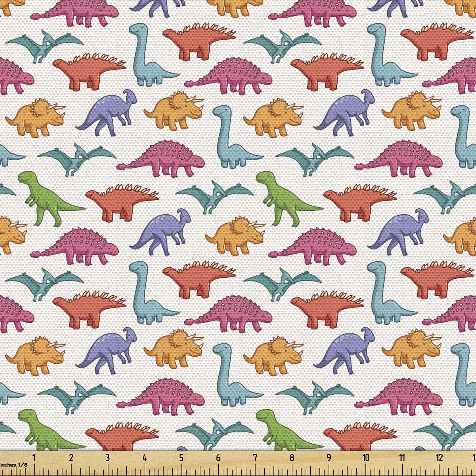Click the number 12 on the ruler
476x476 pixels.
pos(439,458)
